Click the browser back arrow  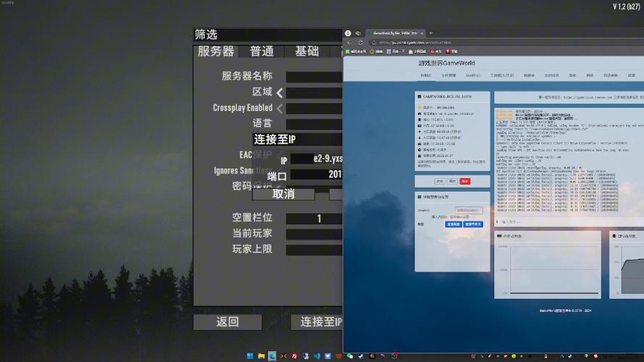tap(349, 43)
